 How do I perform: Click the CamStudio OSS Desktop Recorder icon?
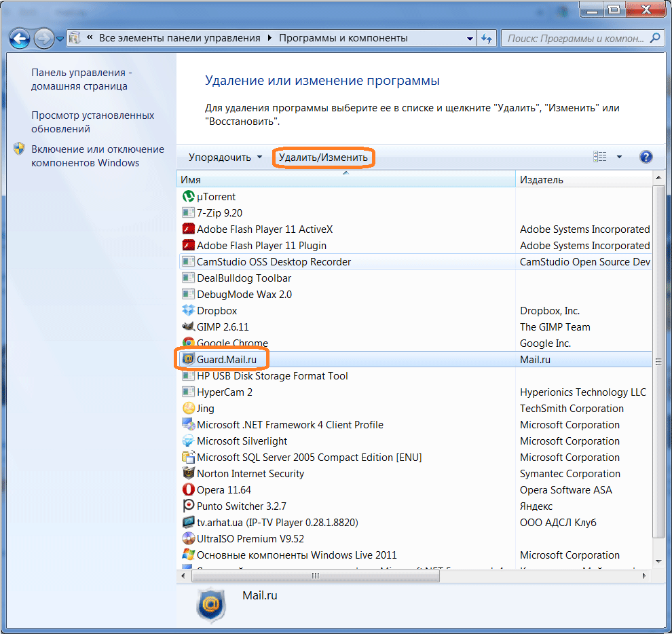click(x=188, y=261)
